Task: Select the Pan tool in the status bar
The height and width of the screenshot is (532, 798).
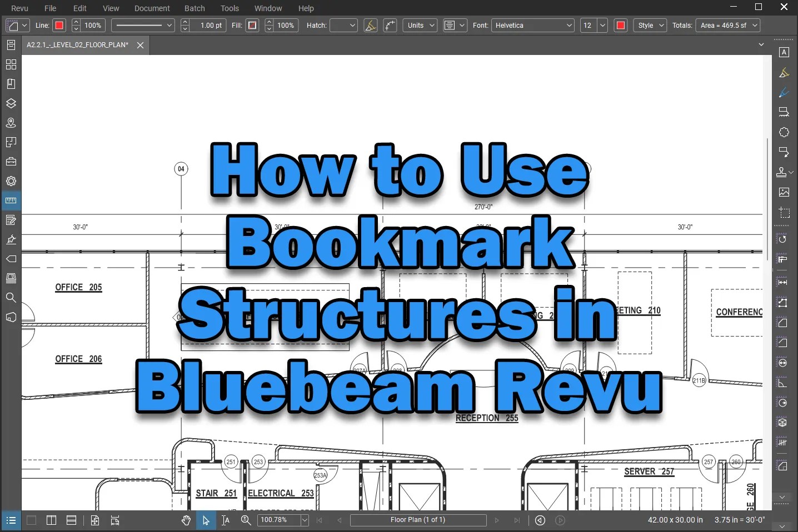Action: pos(186,520)
